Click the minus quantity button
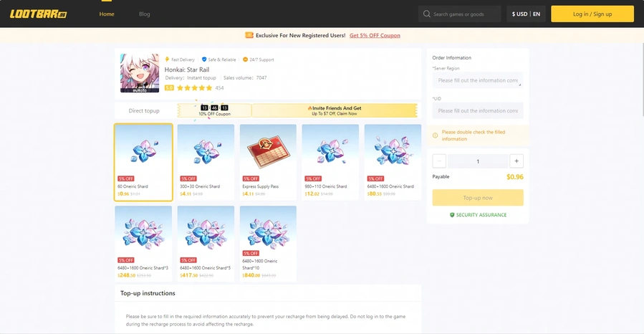644x334 pixels. (x=439, y=161)
